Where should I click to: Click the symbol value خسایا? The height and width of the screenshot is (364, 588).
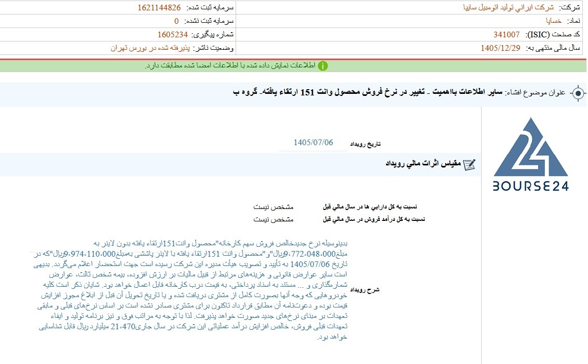554,21
